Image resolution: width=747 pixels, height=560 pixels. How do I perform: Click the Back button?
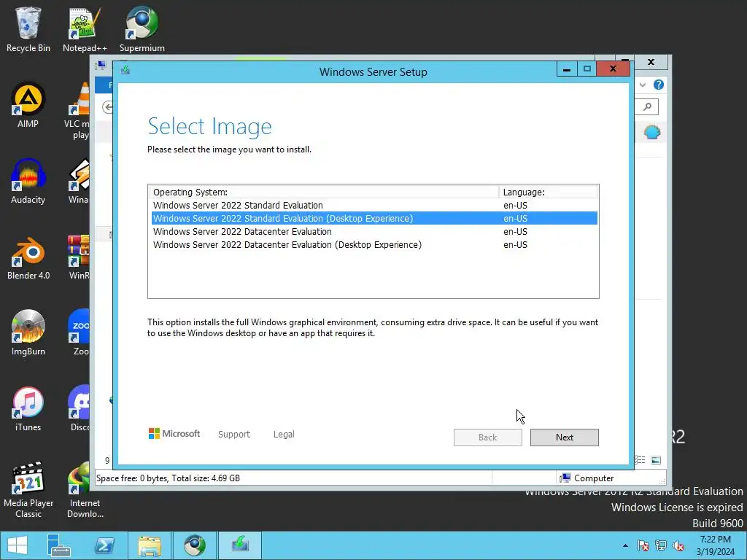[x=487, y=437]
